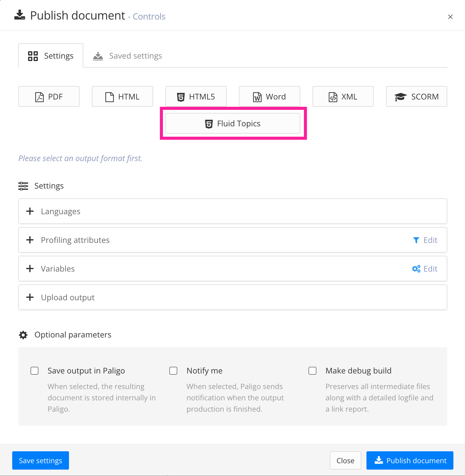The image size is (465, 476).
Task: Click the HTML5 output icon
Action: coord(181,96)
